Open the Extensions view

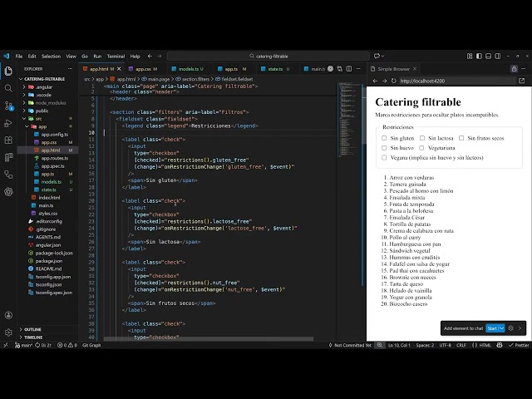click(8, 140)
